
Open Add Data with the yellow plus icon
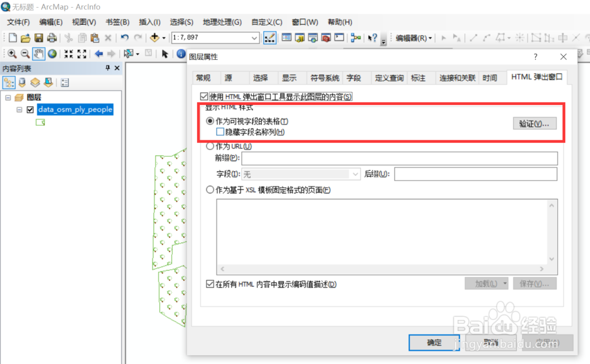click(155, 37)
